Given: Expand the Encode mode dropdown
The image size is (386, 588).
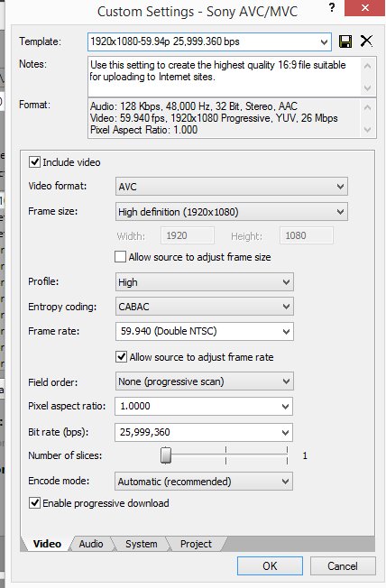Looking at the screenshot, I should (204, 482).
